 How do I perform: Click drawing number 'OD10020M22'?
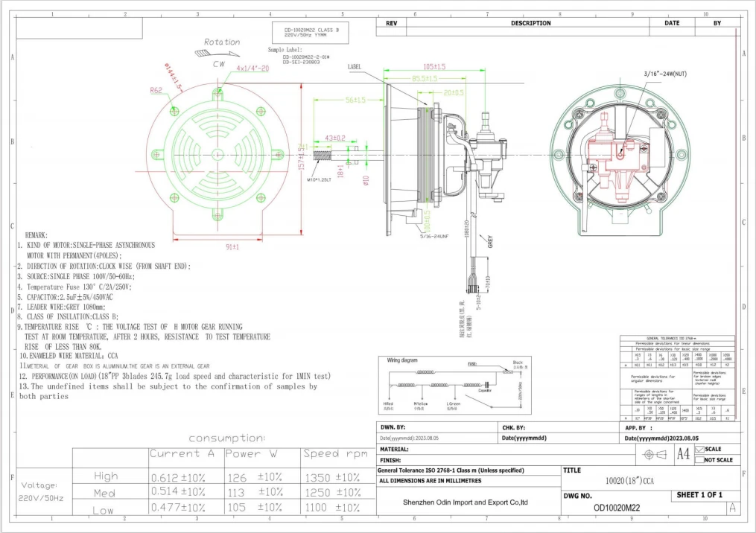[x=617, y=508]
